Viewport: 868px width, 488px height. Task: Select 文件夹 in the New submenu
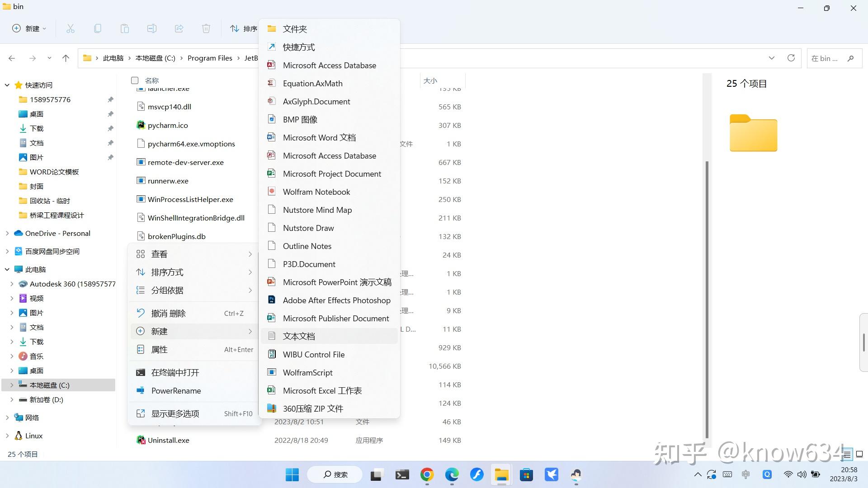(330, 29)
